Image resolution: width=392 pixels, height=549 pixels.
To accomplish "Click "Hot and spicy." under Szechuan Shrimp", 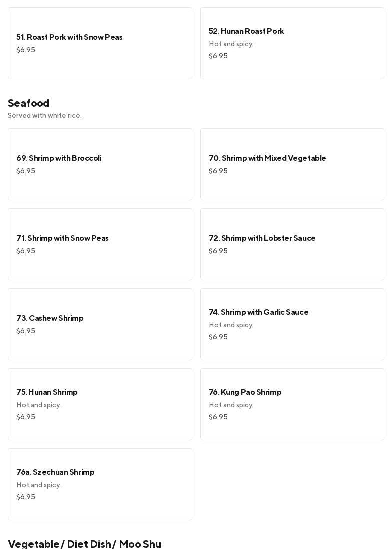I will pos(38,485).
